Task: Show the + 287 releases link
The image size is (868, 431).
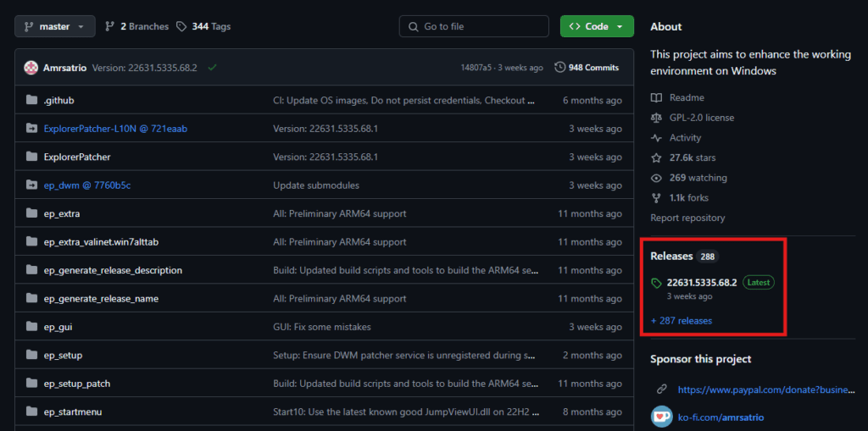Action: point(682,320)
